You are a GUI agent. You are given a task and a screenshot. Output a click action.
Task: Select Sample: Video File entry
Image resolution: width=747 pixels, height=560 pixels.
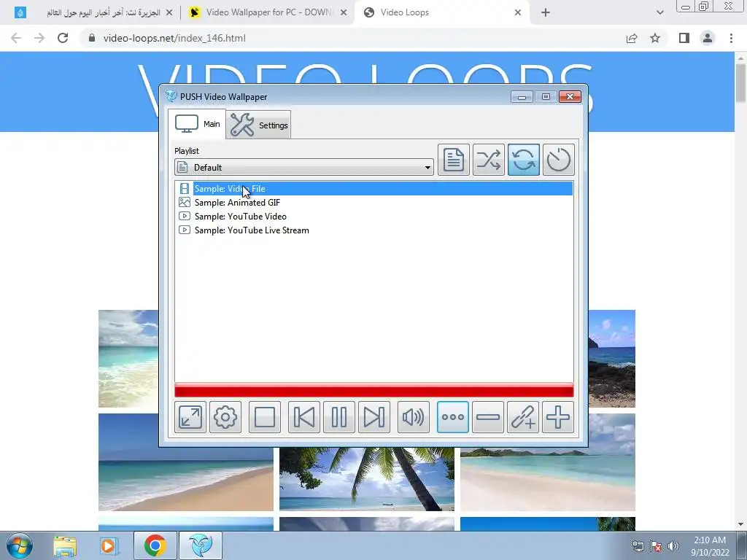pyautogui.click(x=374, y=189)
